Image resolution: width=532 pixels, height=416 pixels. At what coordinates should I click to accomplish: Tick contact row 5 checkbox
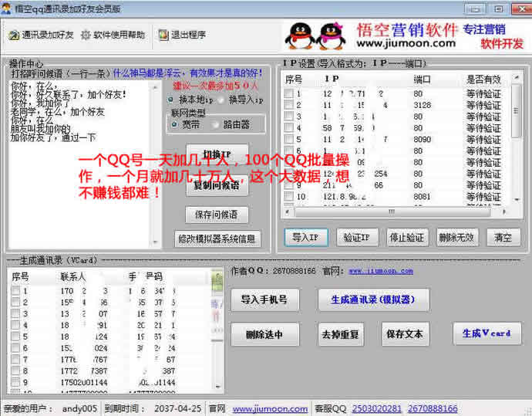click(x=15, y=337)
